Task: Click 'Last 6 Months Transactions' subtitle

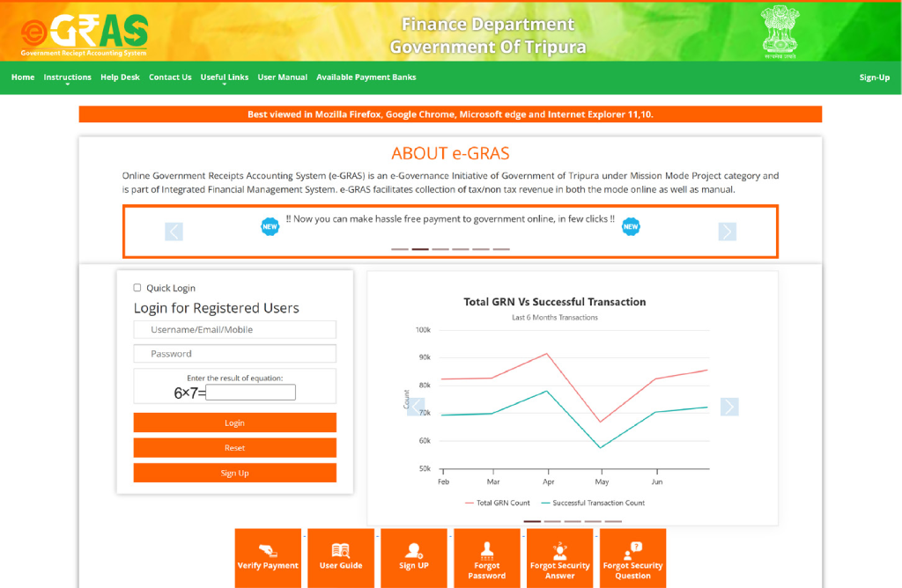Action: pyautogui.click(x=555, y=317)
